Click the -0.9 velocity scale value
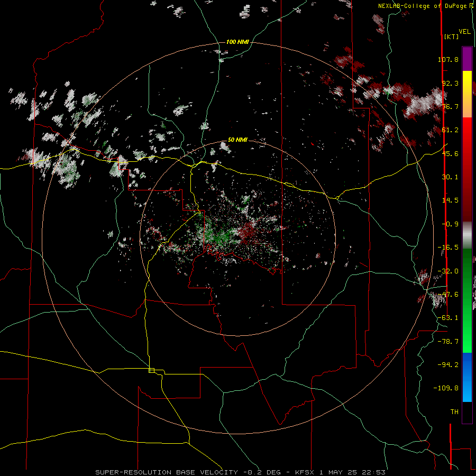The height and width of the screenshot is (476, 476). click(x=450, y=224)
